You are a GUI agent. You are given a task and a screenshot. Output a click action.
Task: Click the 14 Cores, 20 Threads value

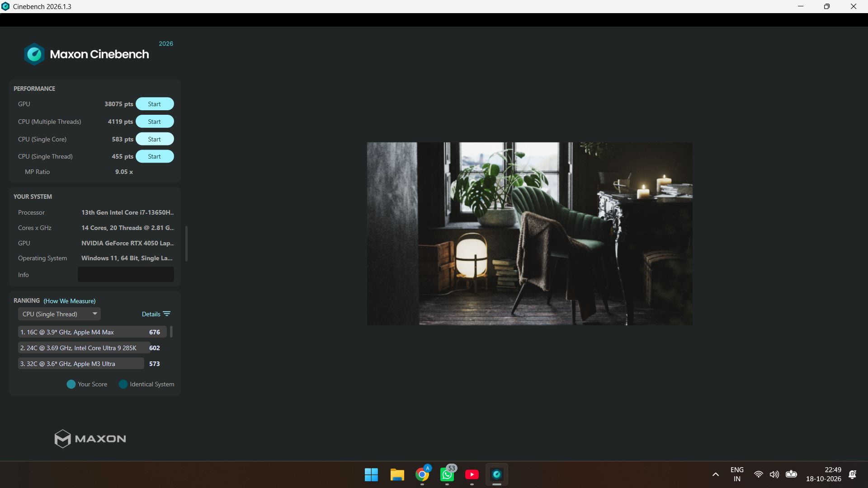pyautogui.click(x=127, y=228)
